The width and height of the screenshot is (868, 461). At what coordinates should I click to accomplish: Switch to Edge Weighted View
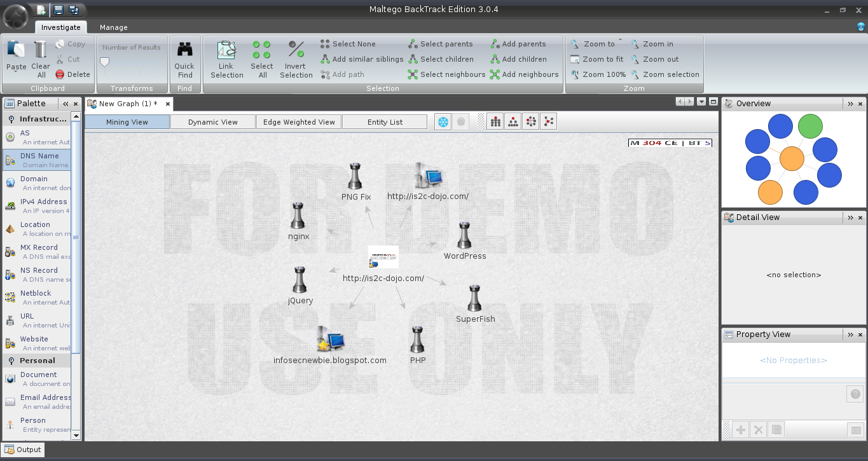299,122
